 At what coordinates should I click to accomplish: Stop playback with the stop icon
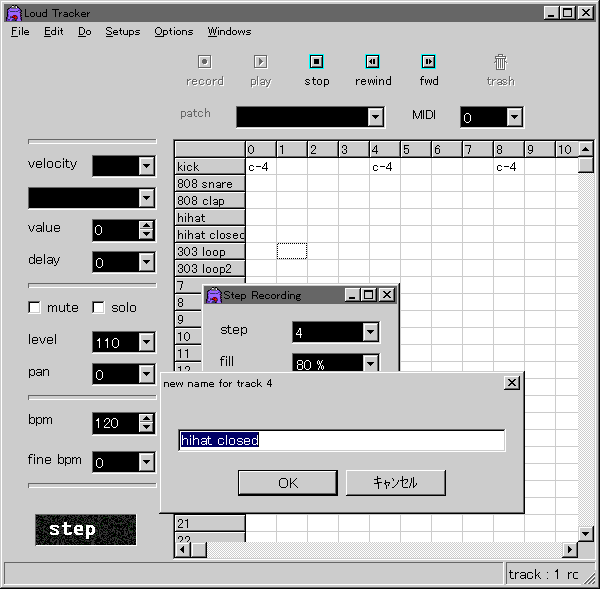point(316,62)
